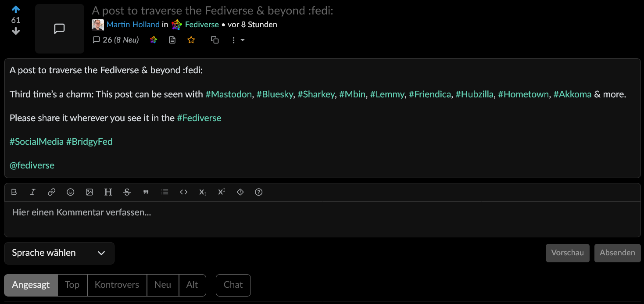The height and width of the screenshot is (304, 644).
Task: Open the formatting help icon
Action: 259,192
